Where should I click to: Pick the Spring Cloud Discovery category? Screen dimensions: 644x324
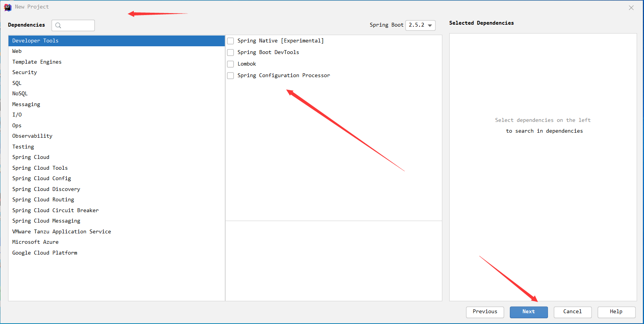46,189
